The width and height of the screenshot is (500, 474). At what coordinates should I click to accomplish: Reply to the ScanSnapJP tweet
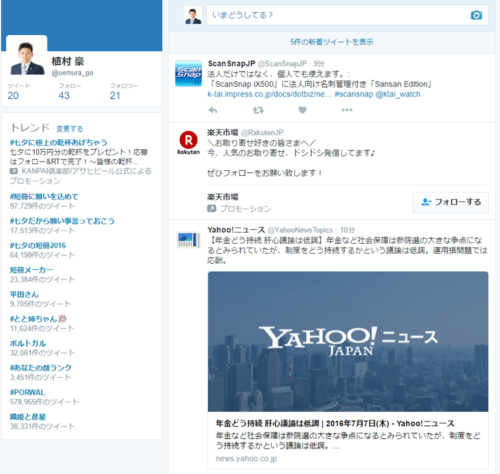click(213, 110)
